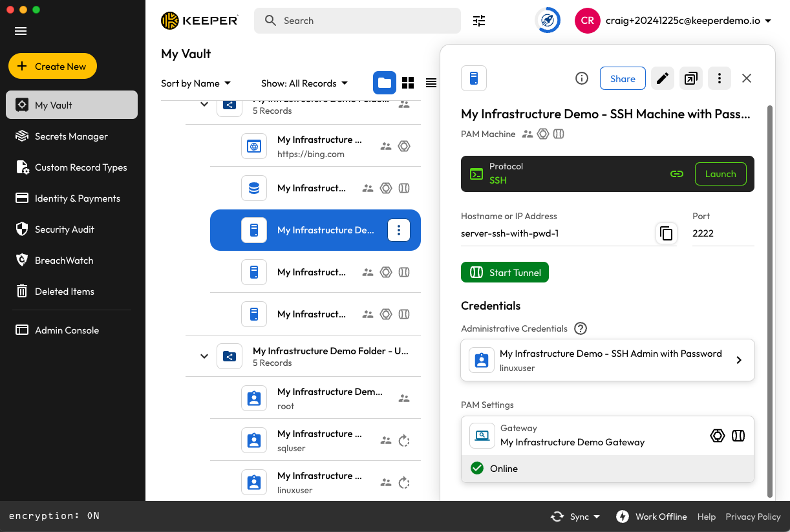790x532 pixels.
Task: Click the duplicate record icon in detail panel
Action: 690,79
